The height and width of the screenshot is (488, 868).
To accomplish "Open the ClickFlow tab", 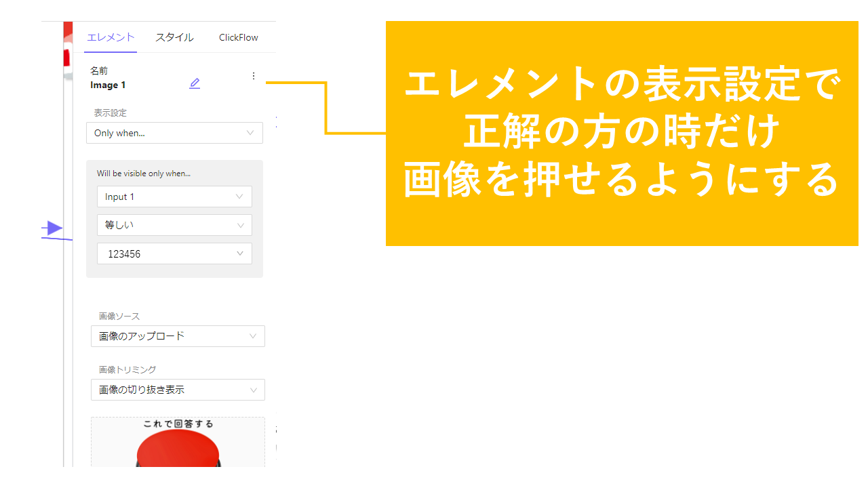I will [238, 37].
